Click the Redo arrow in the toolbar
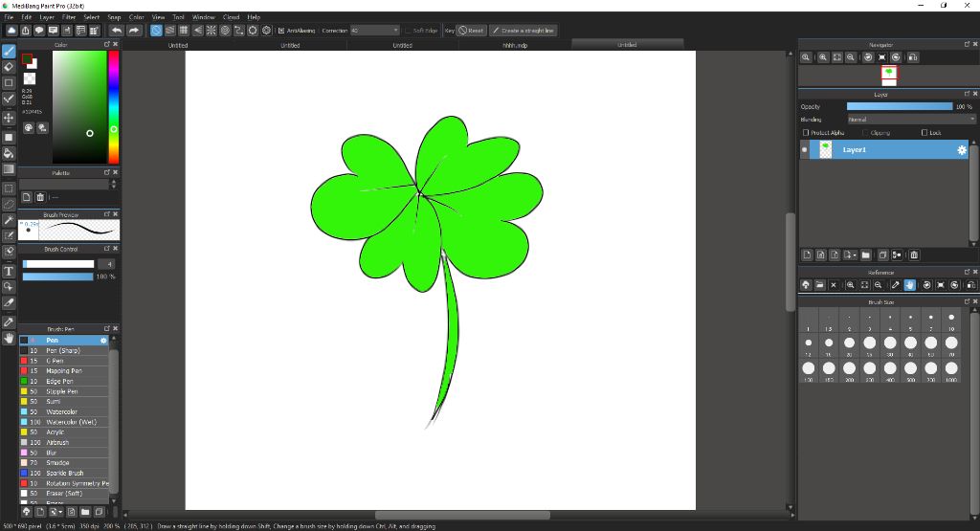 [134, 30]
